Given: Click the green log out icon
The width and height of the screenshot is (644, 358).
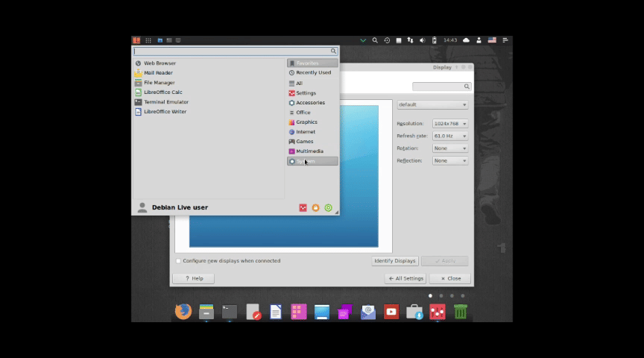Looking at the screenshot, I should [x=328, y=208].
